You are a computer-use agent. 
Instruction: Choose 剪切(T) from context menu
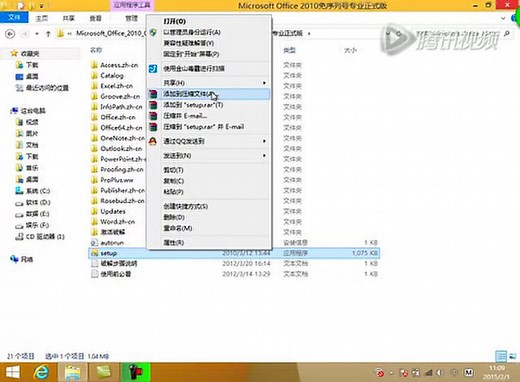[208, 170]
